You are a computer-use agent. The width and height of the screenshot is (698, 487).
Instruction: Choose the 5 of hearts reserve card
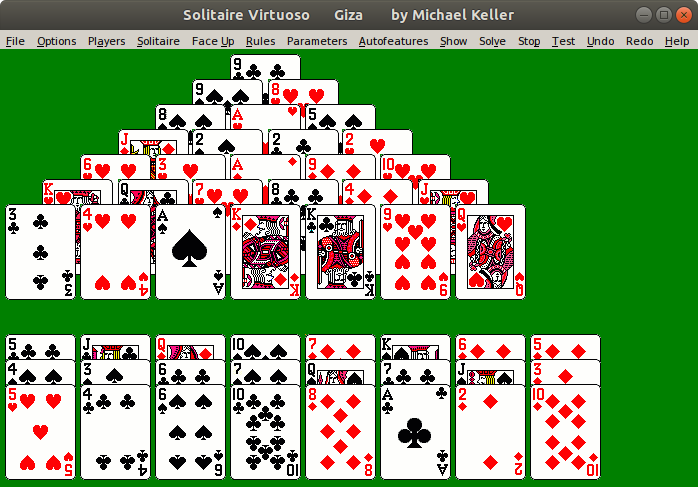[41, 432]
